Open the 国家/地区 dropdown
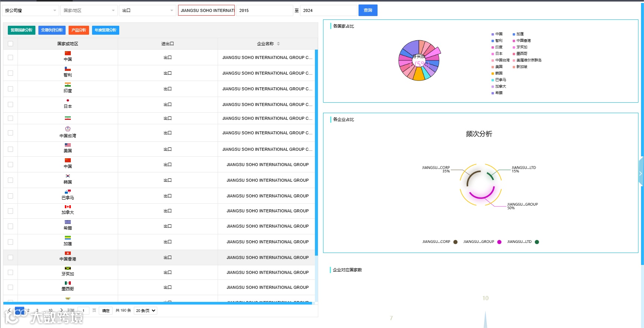Screen dimensions: 644x328 (89, 10)
